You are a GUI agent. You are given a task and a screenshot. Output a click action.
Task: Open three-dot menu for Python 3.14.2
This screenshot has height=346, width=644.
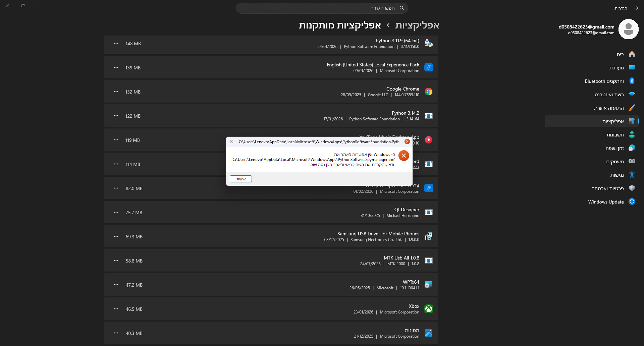click(x=116, y=116)
